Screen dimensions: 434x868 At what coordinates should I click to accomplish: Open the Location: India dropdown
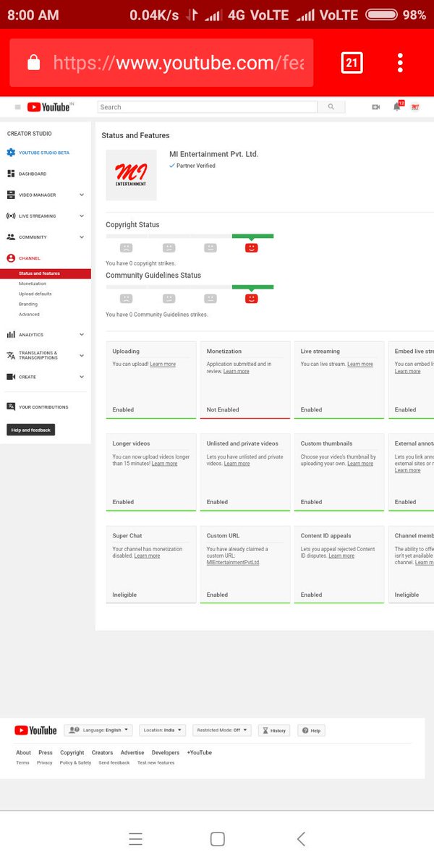pyautogui.click(x=163, y=731)
